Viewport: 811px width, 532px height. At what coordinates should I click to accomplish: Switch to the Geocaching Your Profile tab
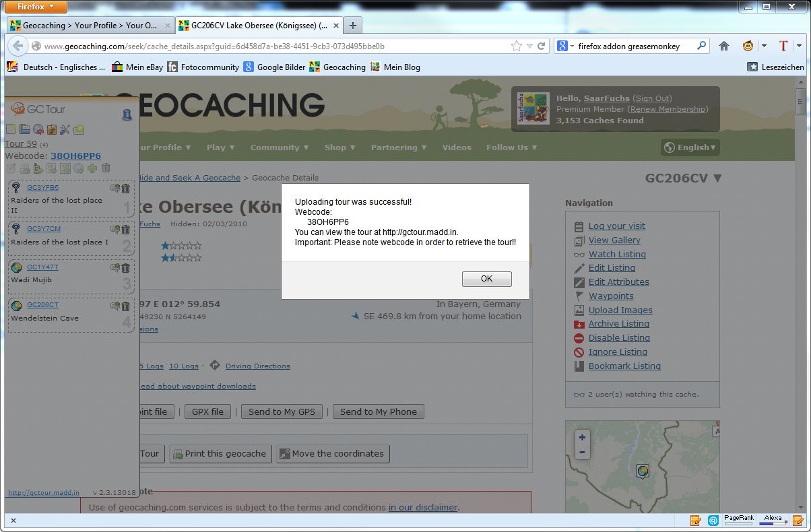[90, 26]
